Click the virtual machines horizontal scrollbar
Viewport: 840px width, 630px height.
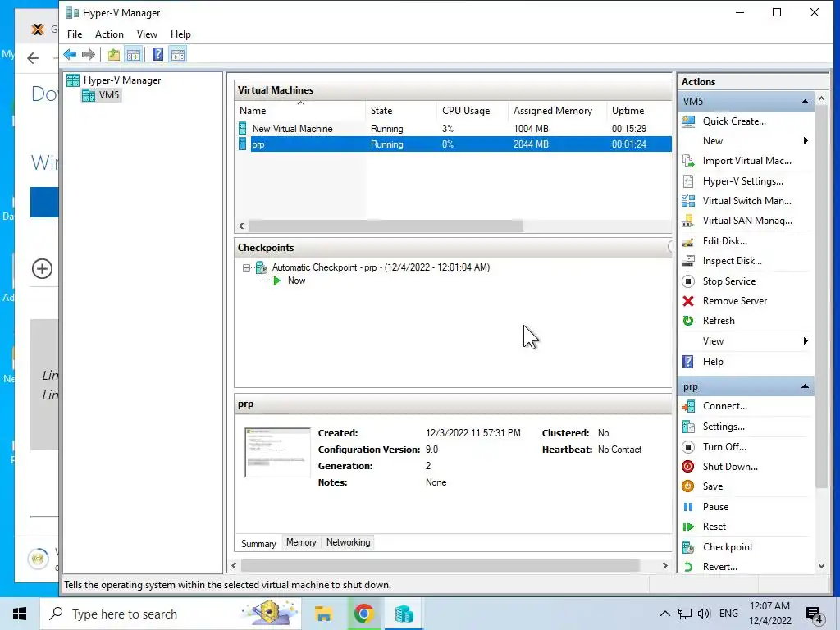(386, 226)
